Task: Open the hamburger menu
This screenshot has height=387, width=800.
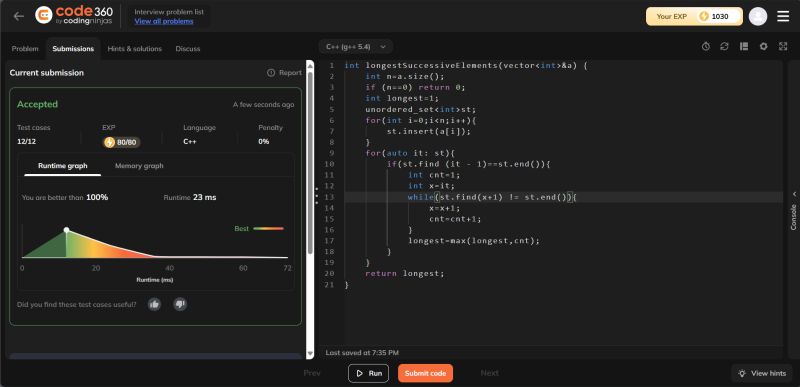Action: [x=783, y=16]
